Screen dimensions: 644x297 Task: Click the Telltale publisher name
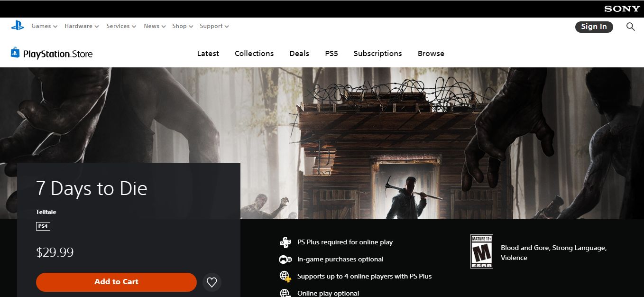(x=46, y=212)
